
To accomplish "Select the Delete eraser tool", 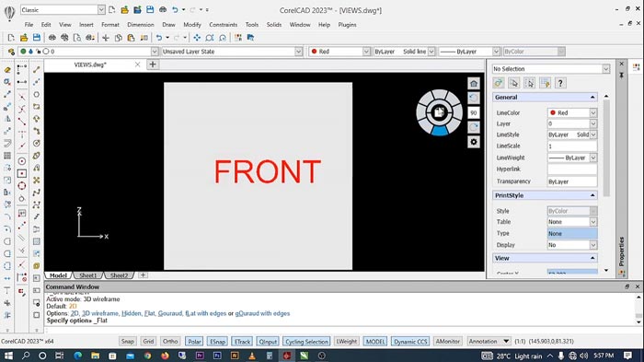I will (7, 69).
